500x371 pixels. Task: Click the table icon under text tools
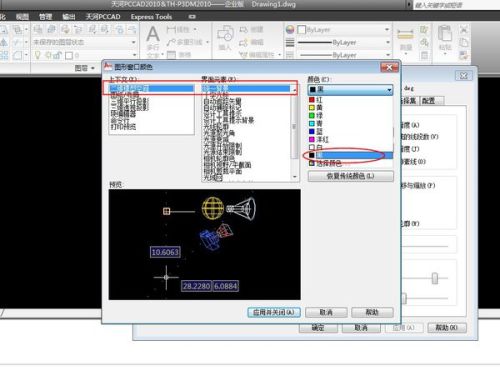171,55
